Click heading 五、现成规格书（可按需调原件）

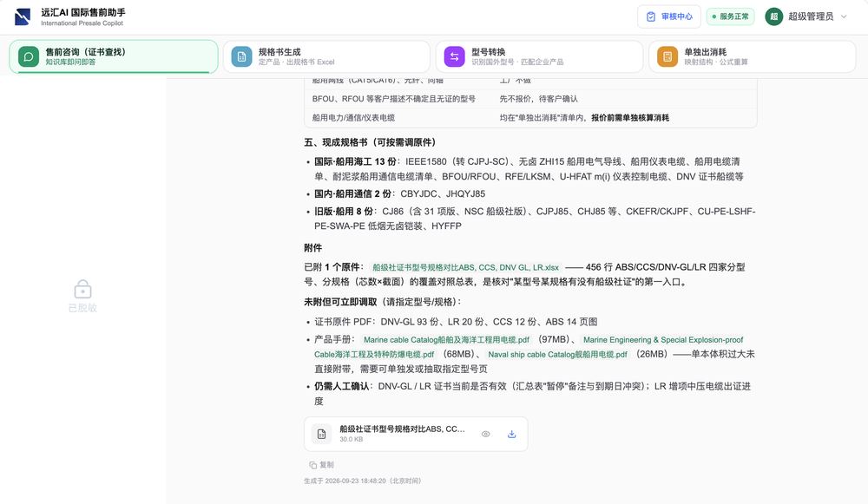tap(370, 142)
